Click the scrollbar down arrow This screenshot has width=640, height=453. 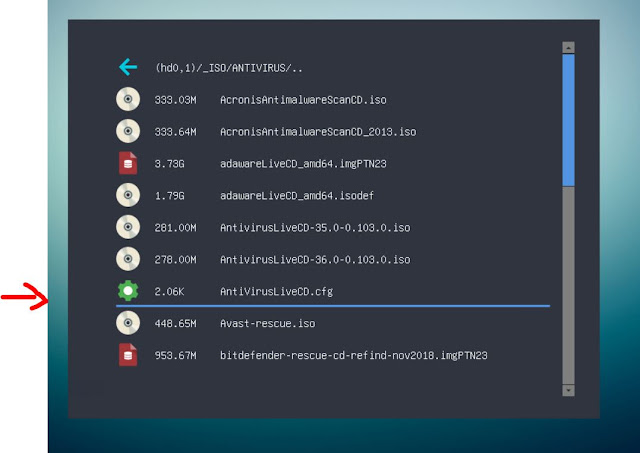pos(568,390)
